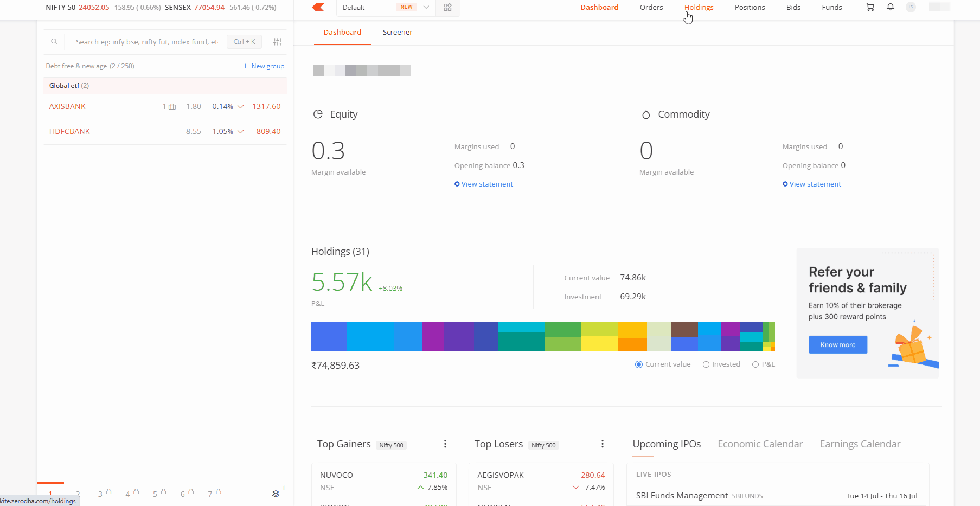Click the Equity pie chart icon
This screenshot has height=506, width=980.
point(318,114)
